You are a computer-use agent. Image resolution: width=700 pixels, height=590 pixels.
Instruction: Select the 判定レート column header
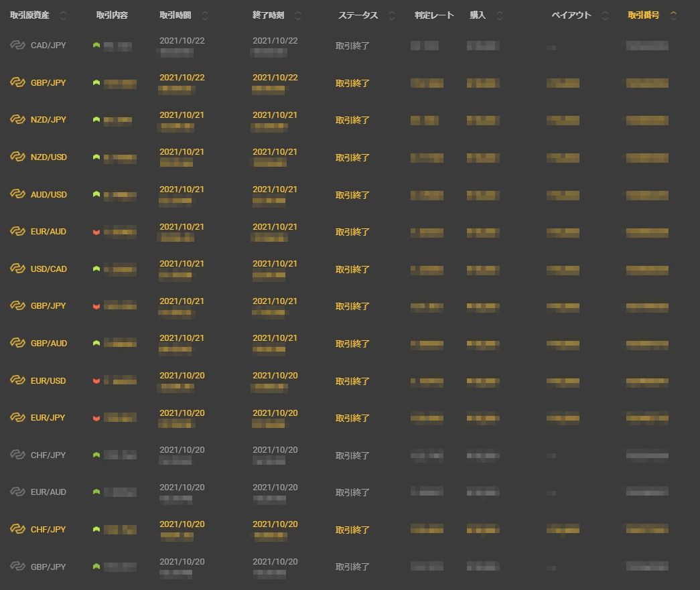coord(433,15)
